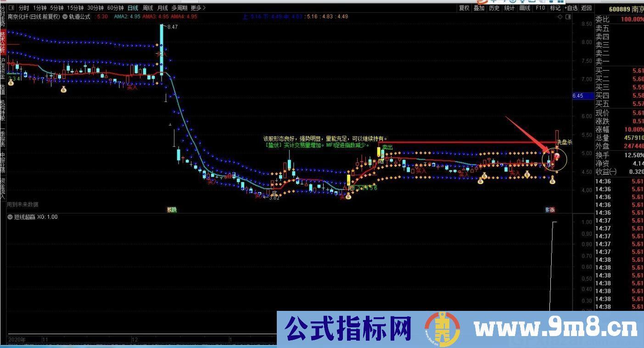Screen dimensions: 644x348
Task: Click the 涨幅 percent change row
Action: point(619,130)
